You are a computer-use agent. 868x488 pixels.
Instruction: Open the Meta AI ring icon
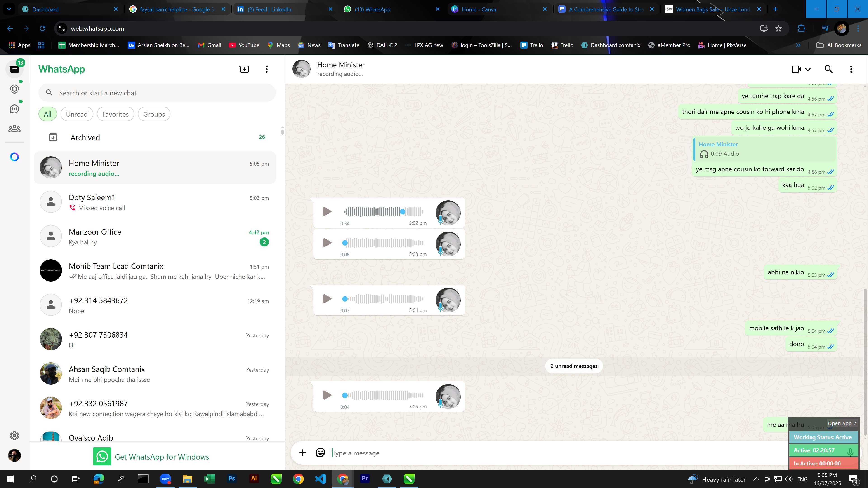14,157
